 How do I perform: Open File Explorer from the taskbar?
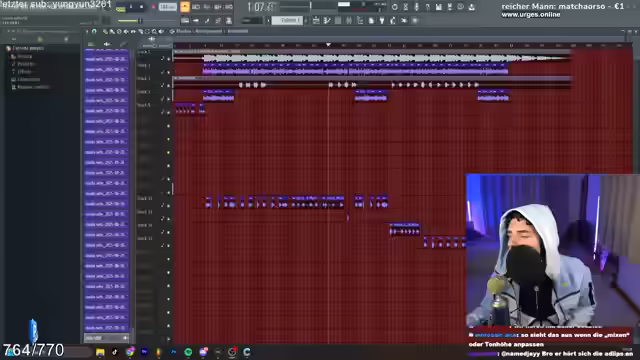(100, 352)
